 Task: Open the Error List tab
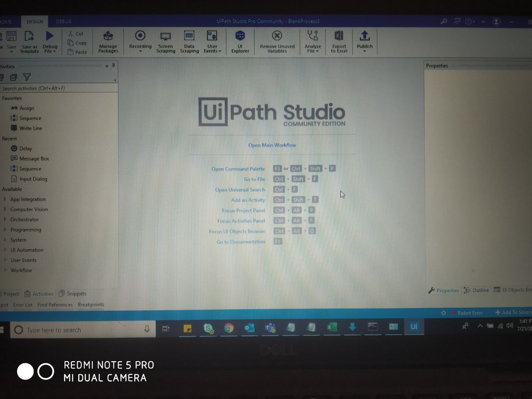pos(22,305)
